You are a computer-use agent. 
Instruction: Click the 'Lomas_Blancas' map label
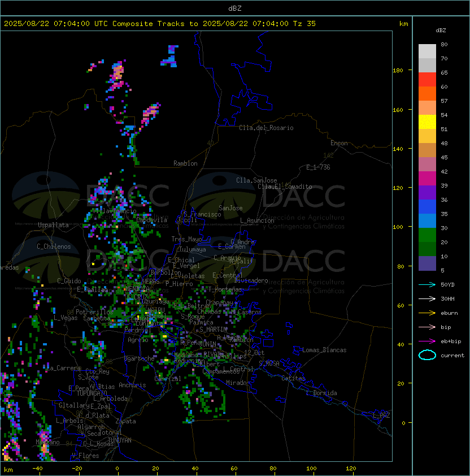point(324,350)
